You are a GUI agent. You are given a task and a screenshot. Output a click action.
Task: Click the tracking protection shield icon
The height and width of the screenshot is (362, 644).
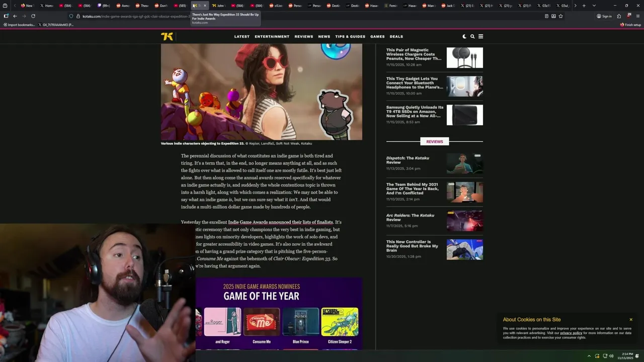(71, 16)
